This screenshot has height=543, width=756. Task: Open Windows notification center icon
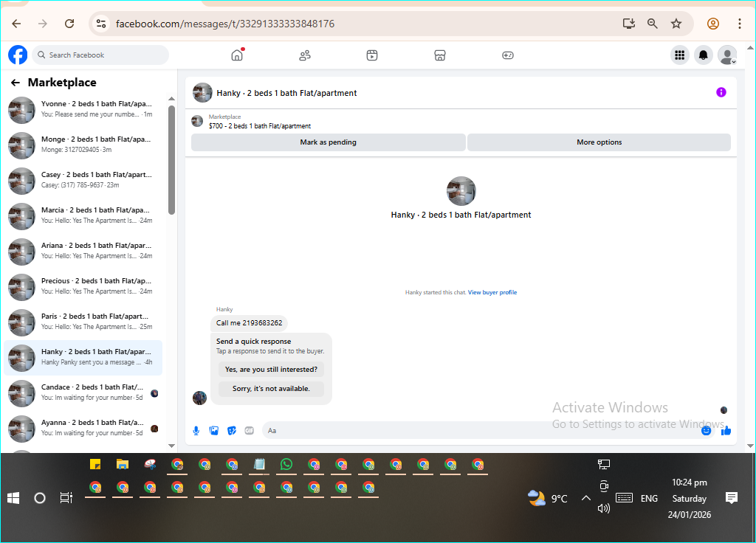[x=732, y=498]
